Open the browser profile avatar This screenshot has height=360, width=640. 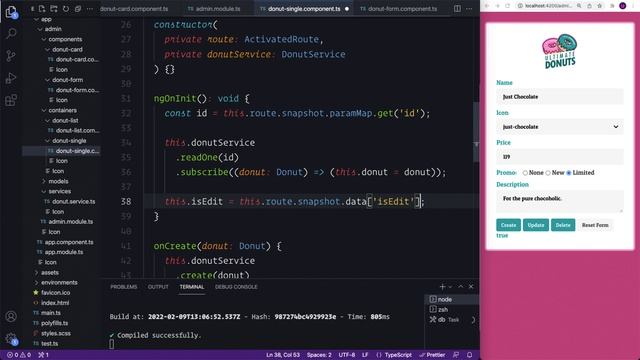tap(622, 6)
